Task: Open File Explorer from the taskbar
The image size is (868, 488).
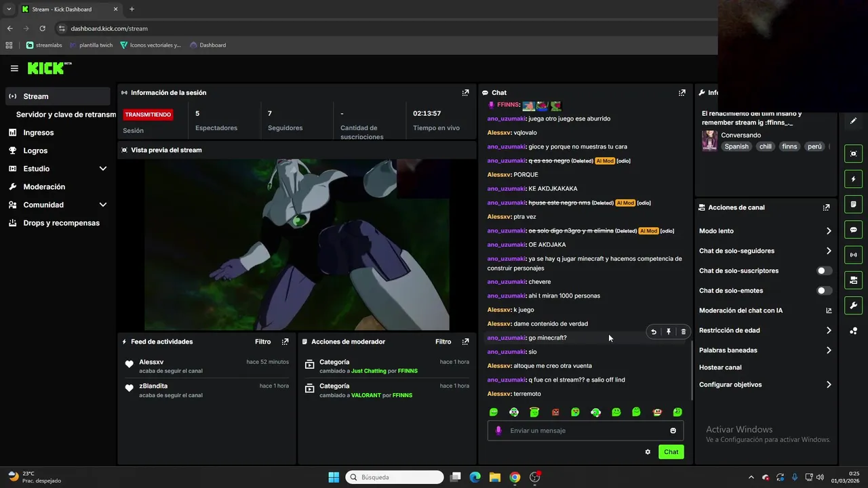Action: (495, 477)
